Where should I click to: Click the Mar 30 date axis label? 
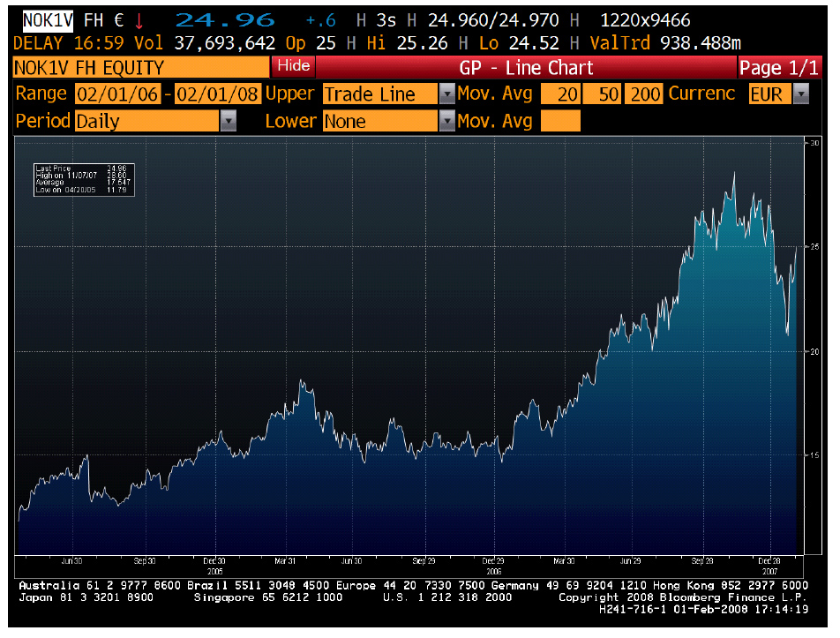pyautogui.click(x=564, y=561)
